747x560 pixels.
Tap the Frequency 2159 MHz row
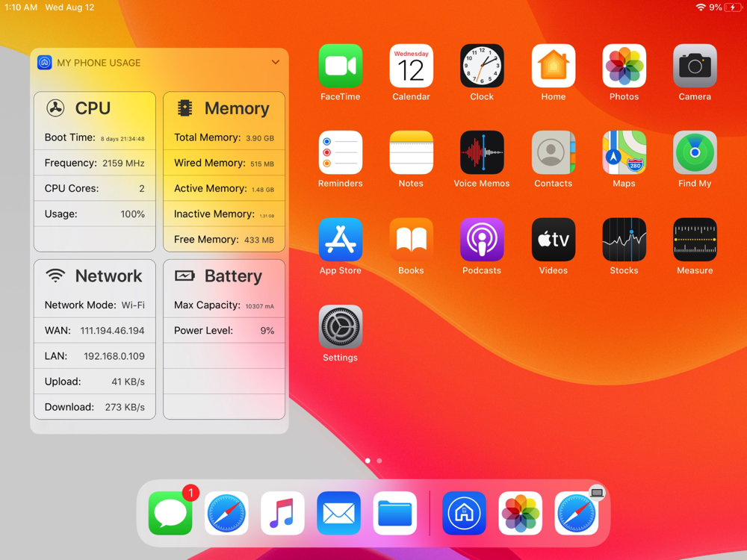[x=95, y=163]
